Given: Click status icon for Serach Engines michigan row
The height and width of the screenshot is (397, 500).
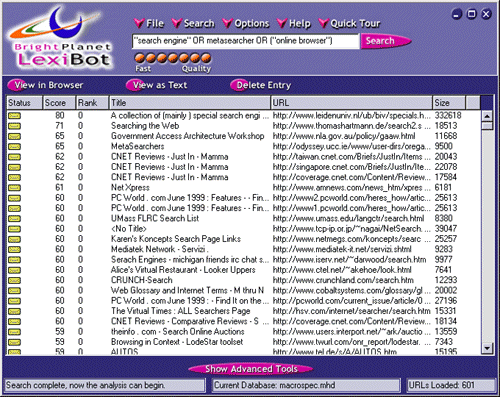Looking at the screenshot, I should [14, 260].
